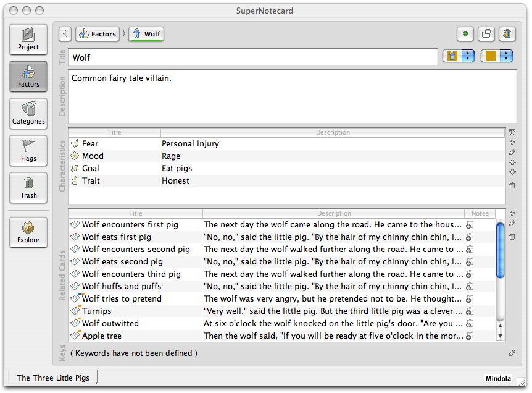Click the Mindola link
Viewport: 532px width, 393px height.
(x=497, y=378)
